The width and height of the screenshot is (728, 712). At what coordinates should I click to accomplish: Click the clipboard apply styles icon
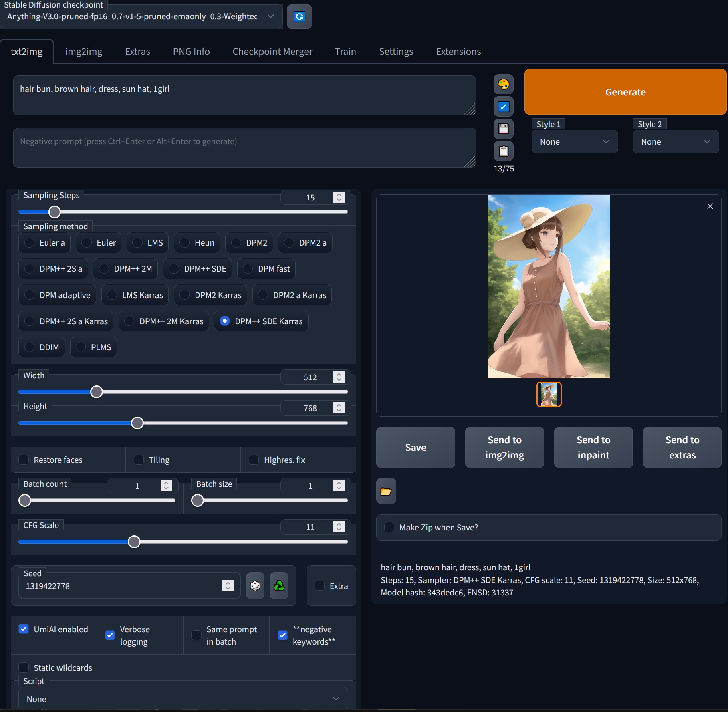[504, 151]
